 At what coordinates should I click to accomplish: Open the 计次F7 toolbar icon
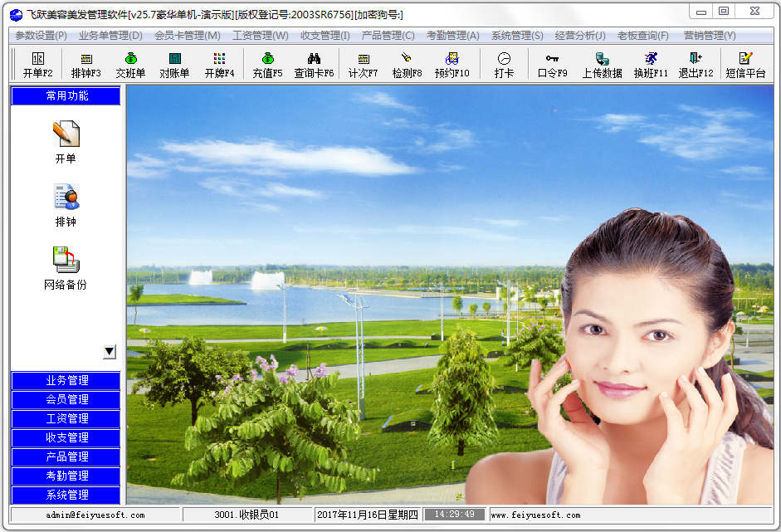363,65
